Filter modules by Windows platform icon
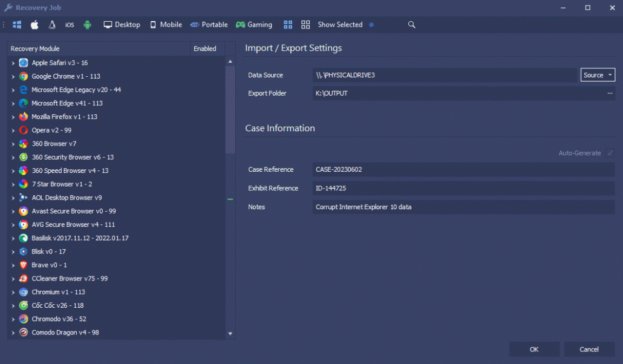 tap(17, 25)
